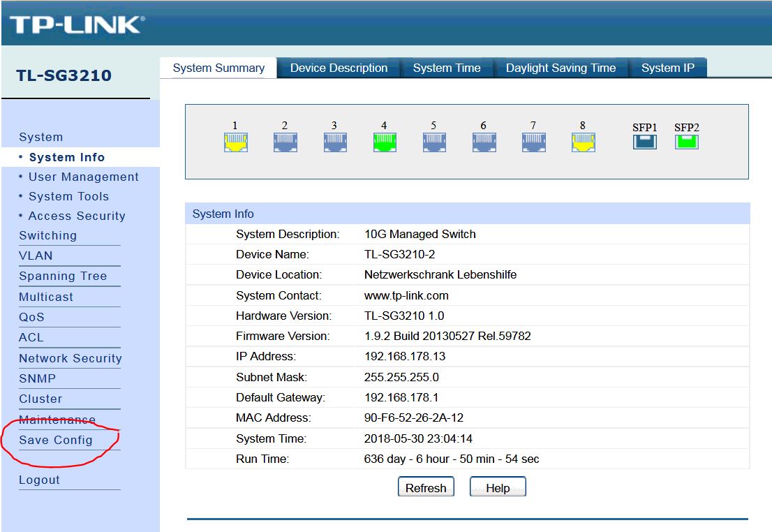Click the value 10G Managed Switch

[420, 234]
